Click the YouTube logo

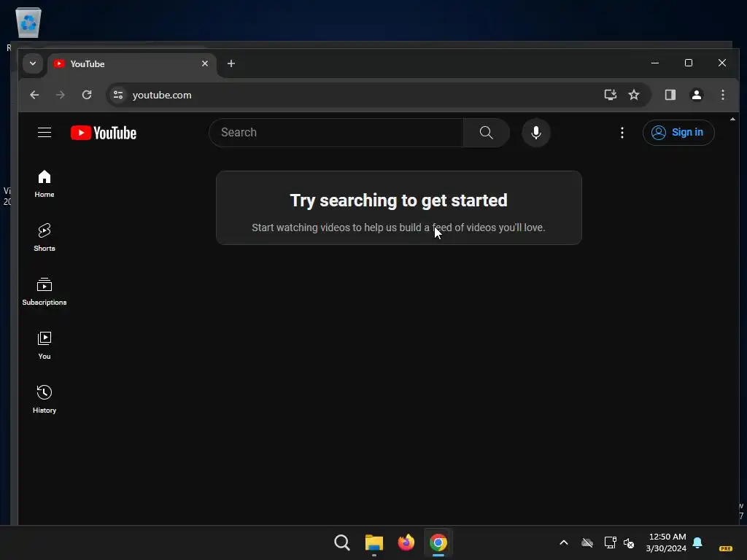tap(104, 133)
